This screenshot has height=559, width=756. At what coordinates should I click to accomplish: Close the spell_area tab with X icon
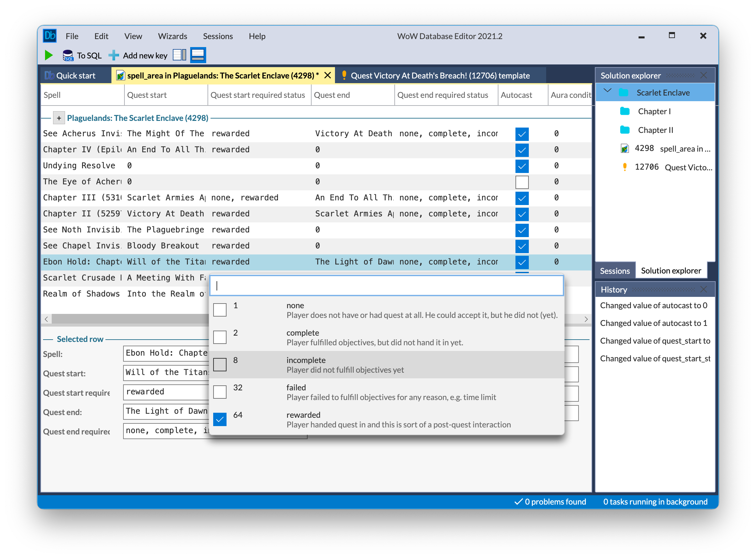327,75
